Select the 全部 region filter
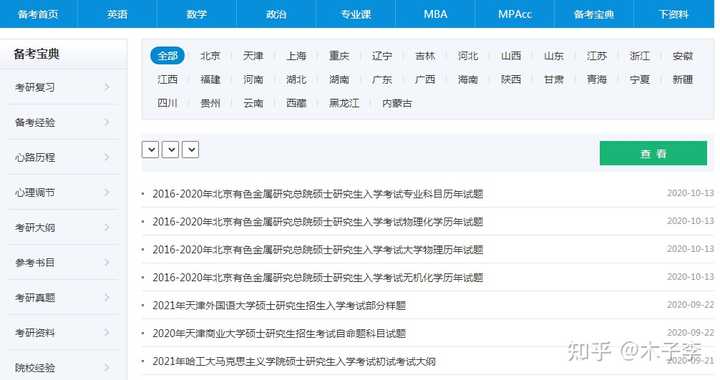The image size is (720, 380). click(x=167, y=56)
